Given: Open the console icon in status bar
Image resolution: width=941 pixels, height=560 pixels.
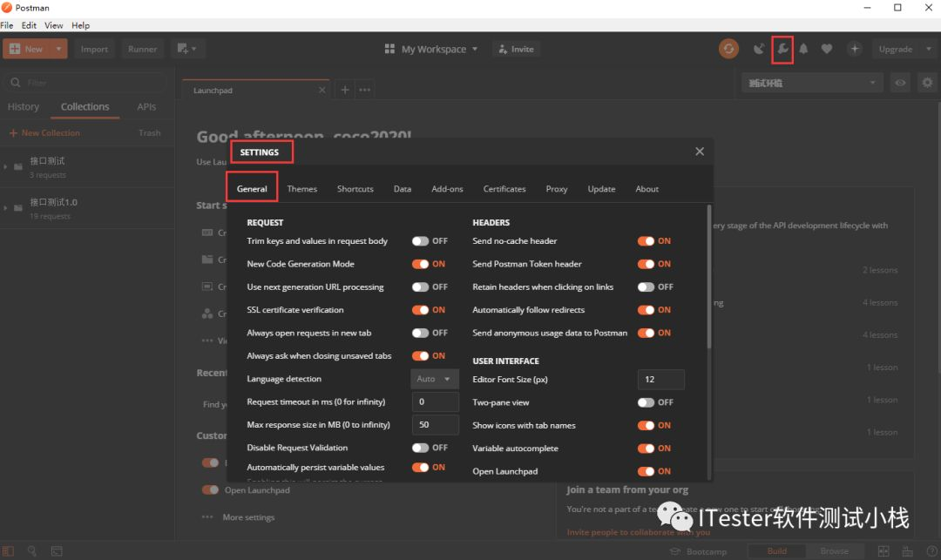Looking at the screenshot, I should tap(57, 551).
